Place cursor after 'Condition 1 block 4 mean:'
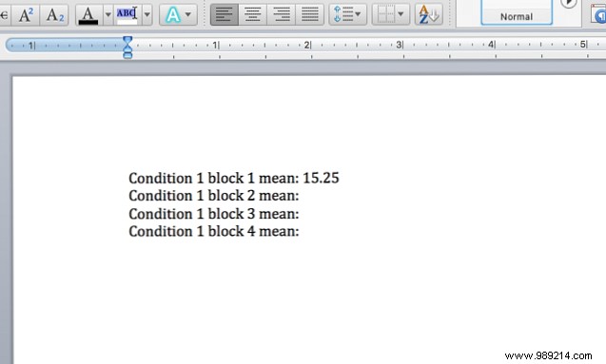 pyautogui.click(x=300, y=231)
